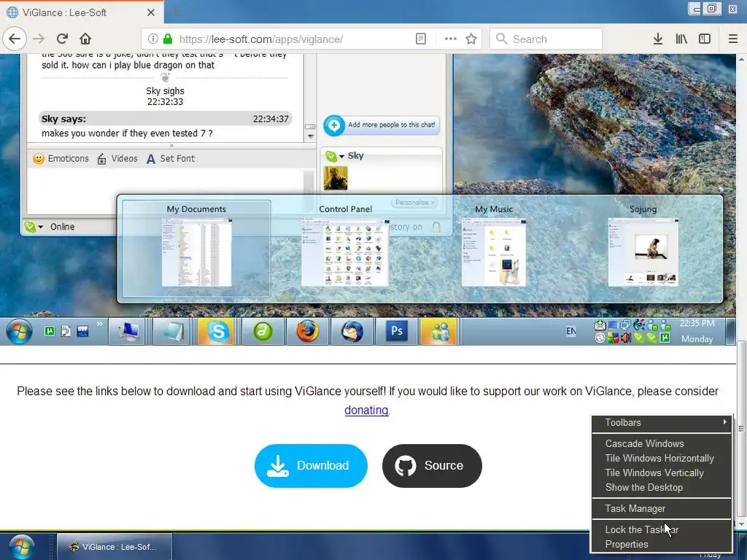The image size is (747, 560).
Task: Bookmark this page with the star
Action: pos(471,39)
